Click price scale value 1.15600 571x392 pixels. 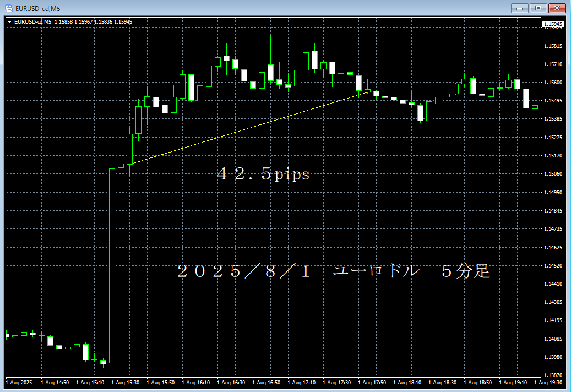[x=553, y=83]
